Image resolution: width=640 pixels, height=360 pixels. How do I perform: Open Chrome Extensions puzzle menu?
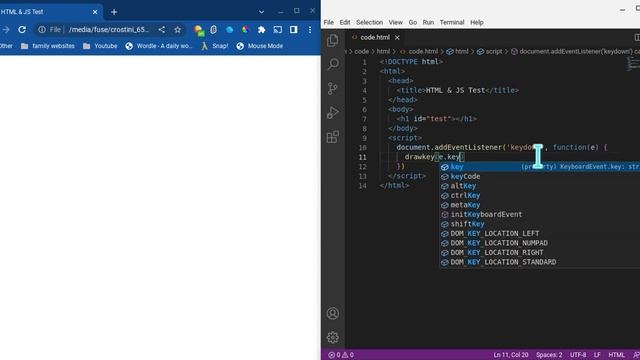pyautogui.click(x=262, y=29)
